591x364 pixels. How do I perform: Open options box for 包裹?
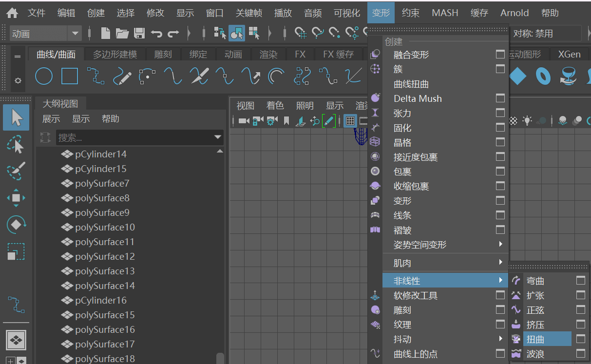[x=500, y=172]
